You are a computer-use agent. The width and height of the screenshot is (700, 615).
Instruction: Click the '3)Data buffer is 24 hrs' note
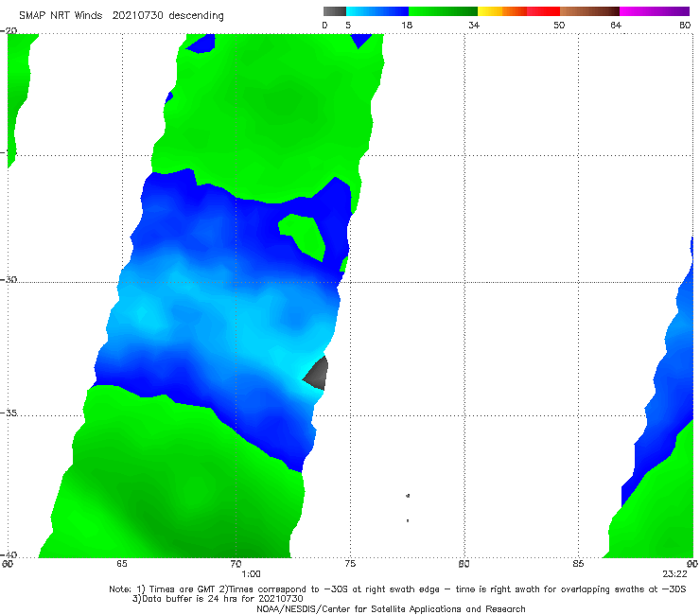pyautogui.click(x=218, y=599)
